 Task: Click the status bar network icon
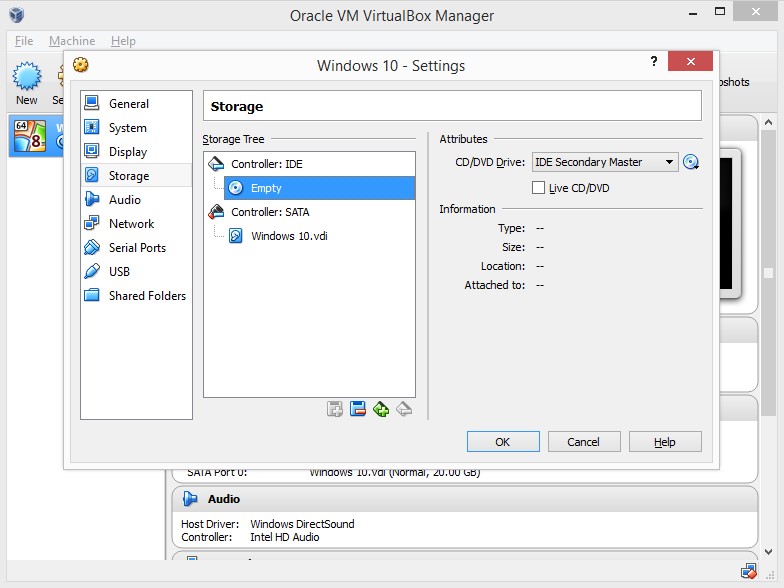pos(748,571)
